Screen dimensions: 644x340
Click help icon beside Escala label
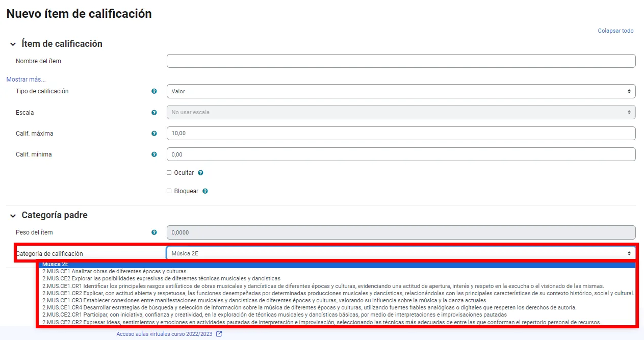coord(154,113)
